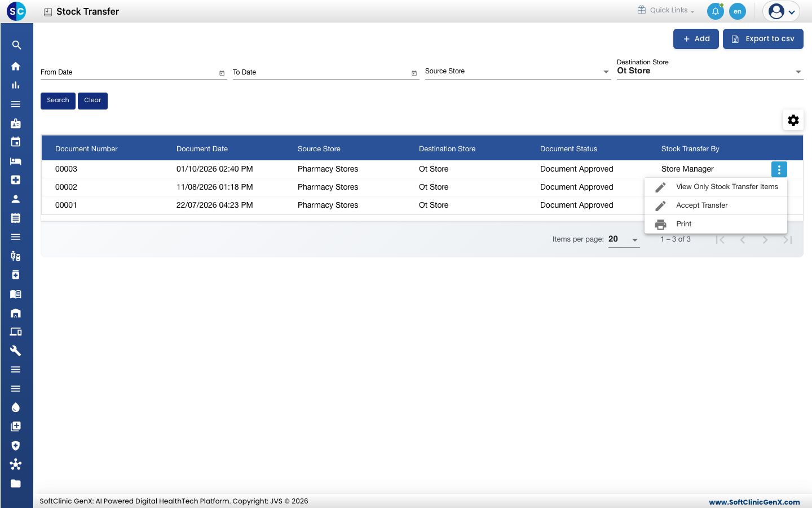Open the bar chart icon in the sidebar
Image resolution: width=812 pixels, height=508 pixels.
tap(16, 85)
